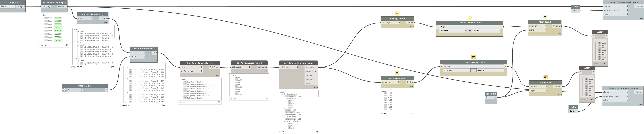Viewport: 644px width, 134px height.
Task: Collapse '1 Dictionary' in MinBoundingBox preview
Action: 282,117
